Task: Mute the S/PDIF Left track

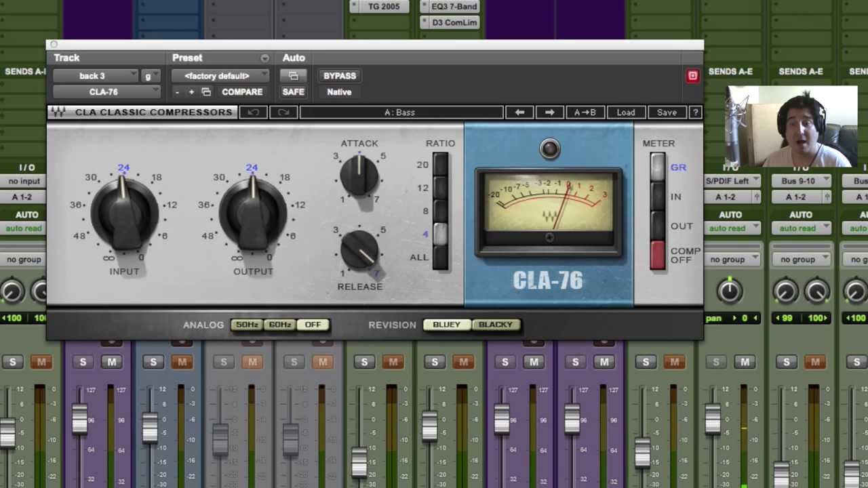Action: [745, 363]
